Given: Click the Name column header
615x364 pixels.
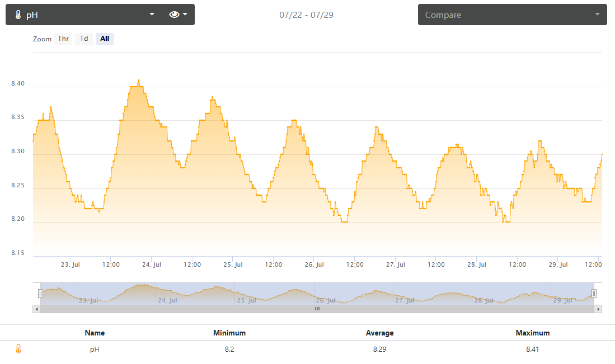Looking at the screenshot, I should tap(95, 333).
